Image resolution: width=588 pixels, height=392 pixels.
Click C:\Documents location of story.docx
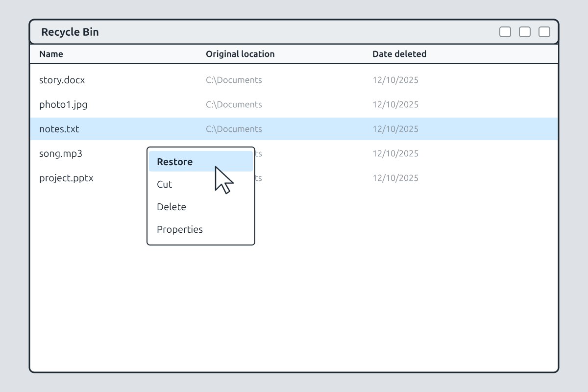click(x=234, y=80)
